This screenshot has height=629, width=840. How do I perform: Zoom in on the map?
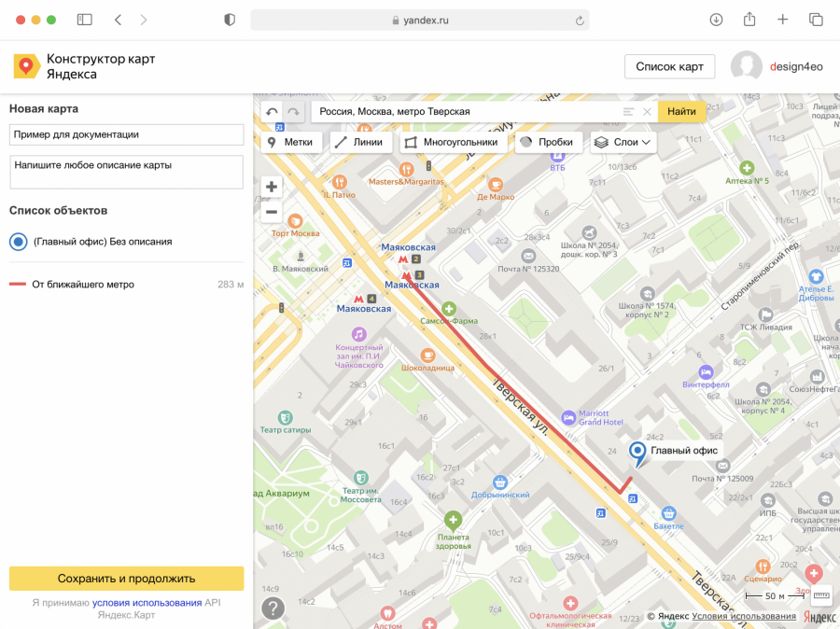pos(272,187)
